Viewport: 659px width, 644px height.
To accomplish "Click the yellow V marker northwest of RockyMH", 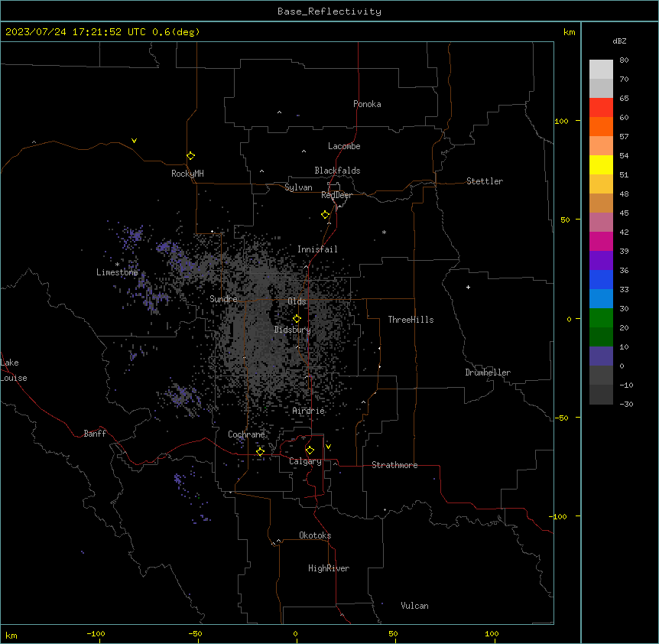I will 134,141.
